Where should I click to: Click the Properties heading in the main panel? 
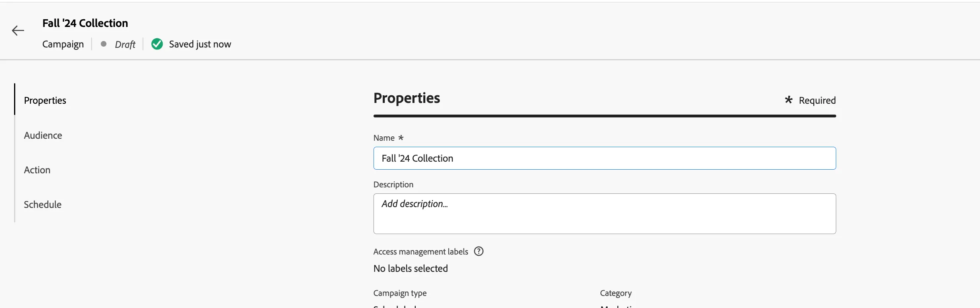(407, 98)
